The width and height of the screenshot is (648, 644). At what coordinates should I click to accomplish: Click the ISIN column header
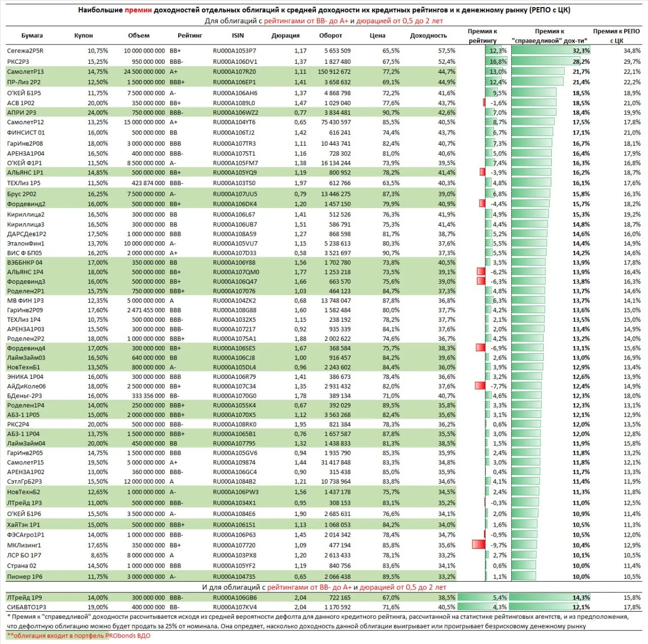[x=238, y=35]
